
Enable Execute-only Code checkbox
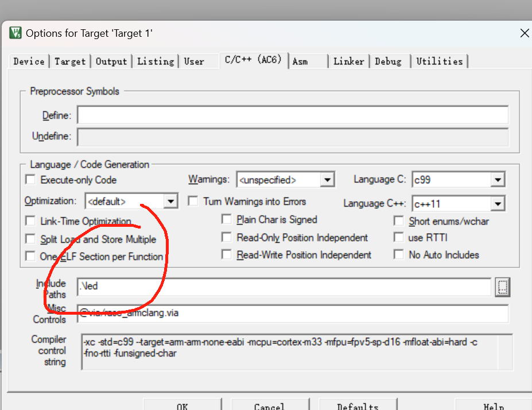coord(30,180)
